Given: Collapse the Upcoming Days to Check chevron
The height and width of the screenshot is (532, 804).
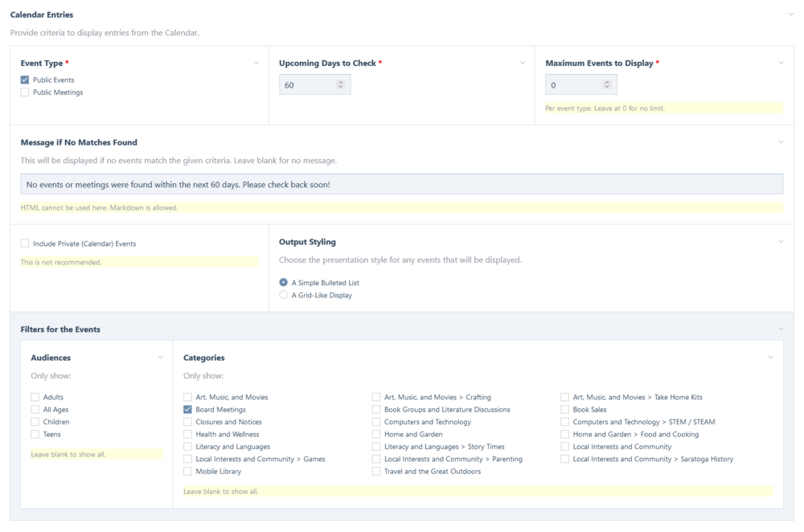Looking at the screenshot, I should (523, 63).
